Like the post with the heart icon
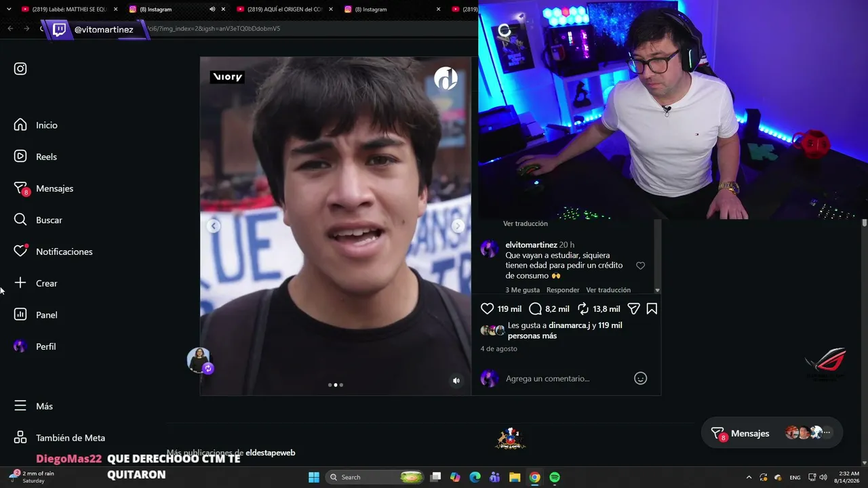The image size is (868, 488). coord(487,309)
